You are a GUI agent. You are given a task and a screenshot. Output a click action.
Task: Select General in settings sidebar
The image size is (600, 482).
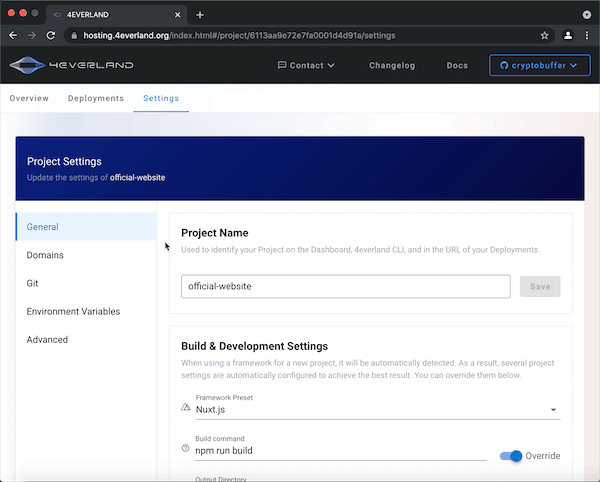86,227
